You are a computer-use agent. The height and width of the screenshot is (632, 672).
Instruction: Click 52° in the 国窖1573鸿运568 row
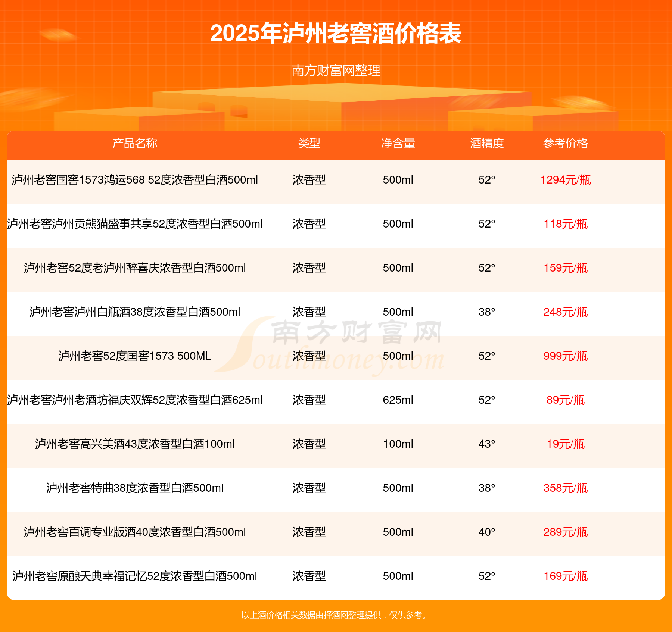point(487,180)
